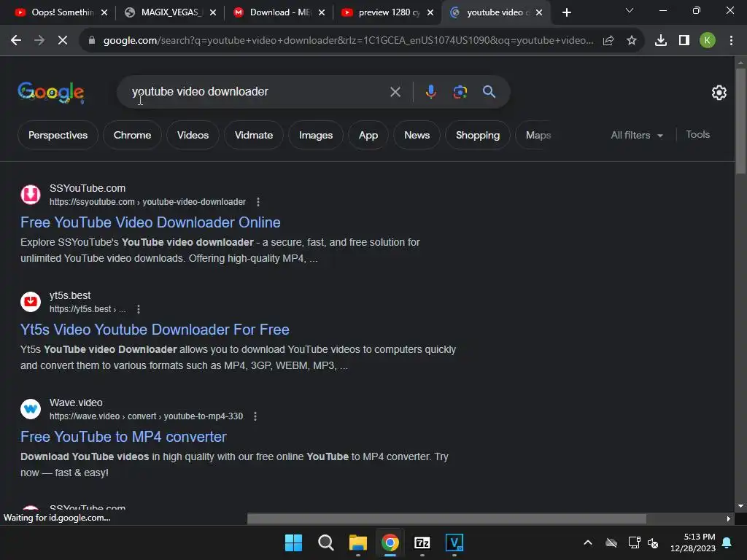This screenshot has height=560, width=747.
Task: Open Chrome three-dot menu
Action: click(x=731, y=41)
